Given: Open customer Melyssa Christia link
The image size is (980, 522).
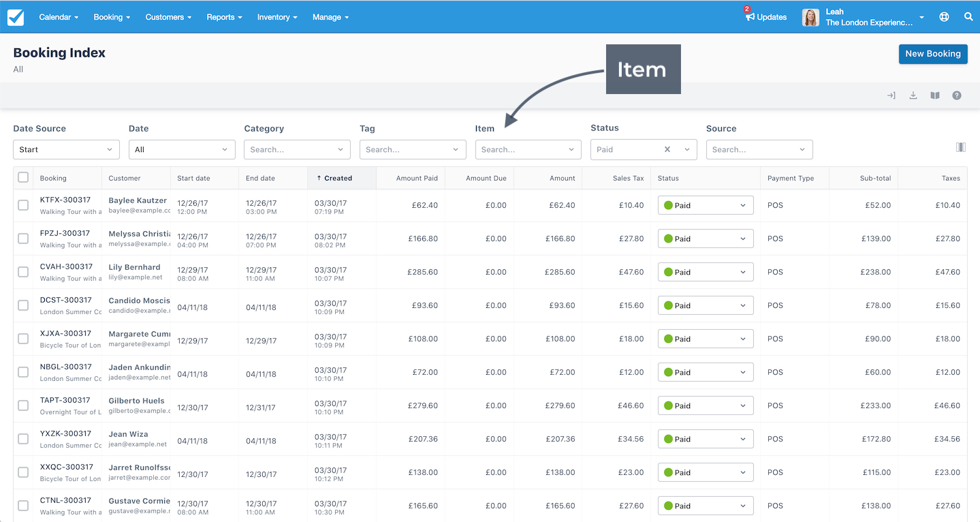Looking at the screenshot, I should coord(140,234).
